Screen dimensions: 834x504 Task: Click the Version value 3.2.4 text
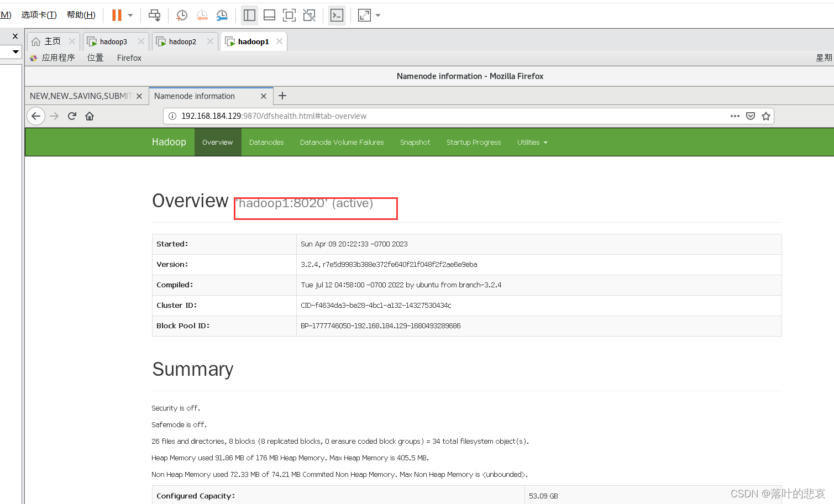click(x=389, y=265)
